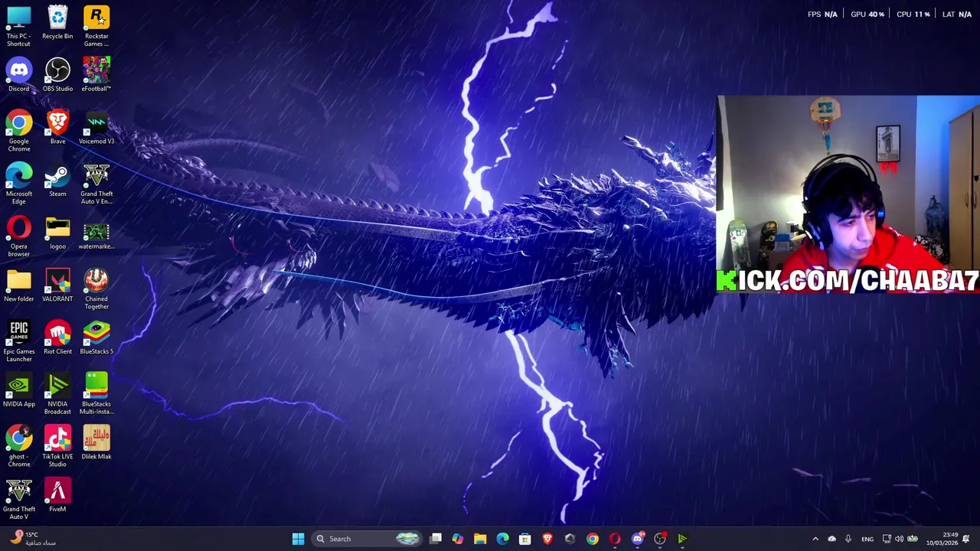The width and height of the screenshot is (980, 551).
Task: Open the New folder desktop icon
Action: 19,285
